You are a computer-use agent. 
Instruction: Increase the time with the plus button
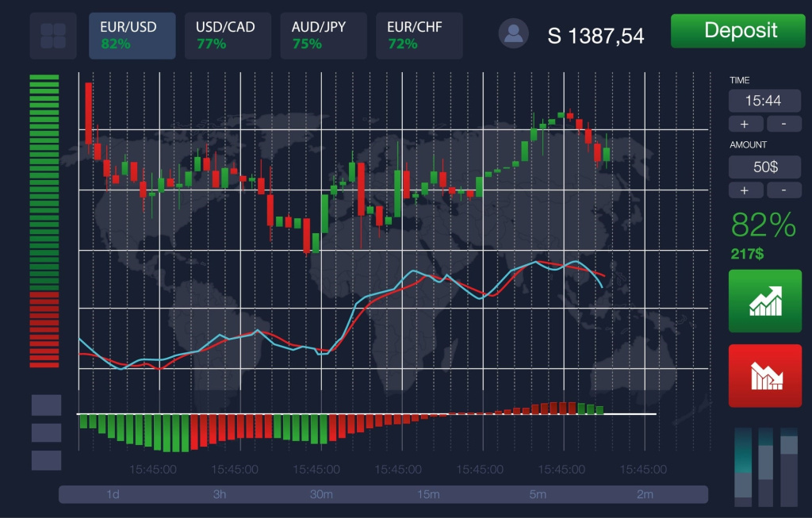pyautogui.click(x=745, y=124)
